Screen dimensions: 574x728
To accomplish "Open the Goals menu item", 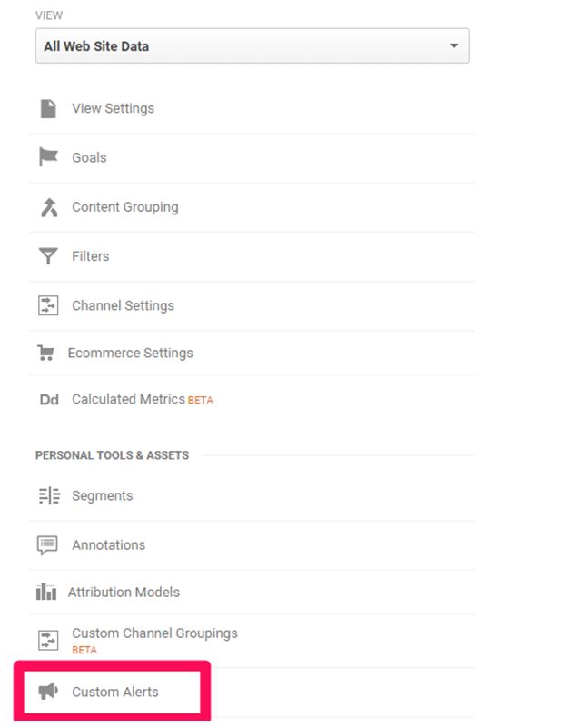I will [89, 158].
